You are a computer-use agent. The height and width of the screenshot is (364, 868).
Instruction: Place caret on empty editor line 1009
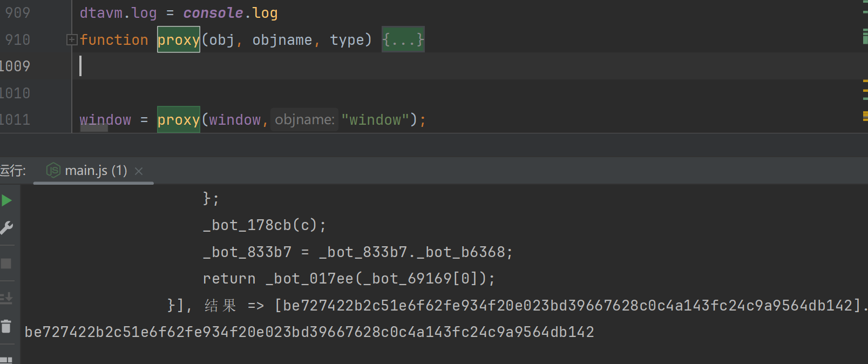click(x=470, y=66)
